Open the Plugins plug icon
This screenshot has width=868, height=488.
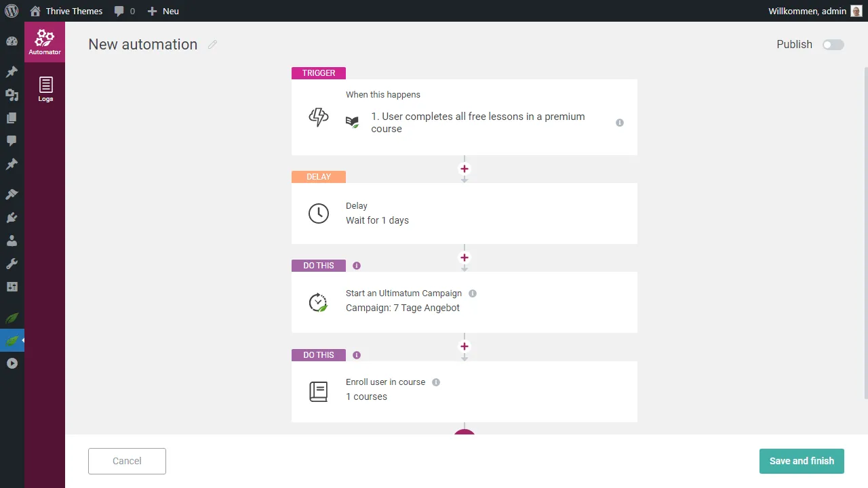tap(12, 218)
